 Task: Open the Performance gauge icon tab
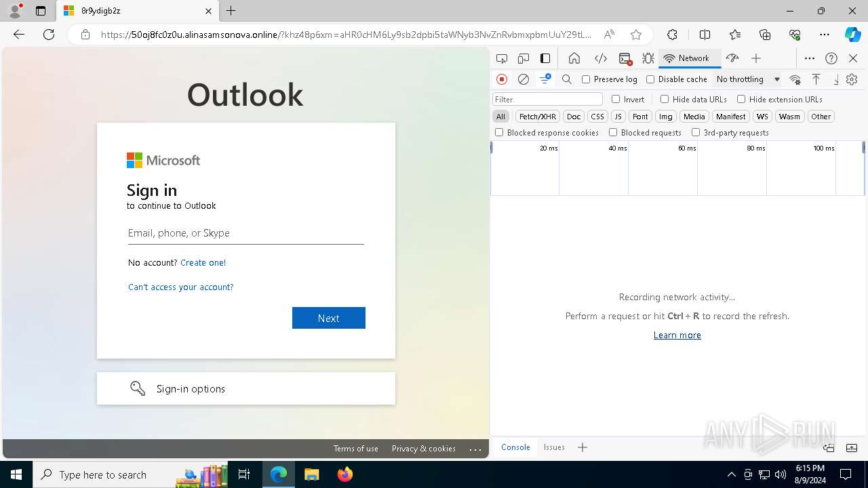pyautogui.click(x=732, y=58)
